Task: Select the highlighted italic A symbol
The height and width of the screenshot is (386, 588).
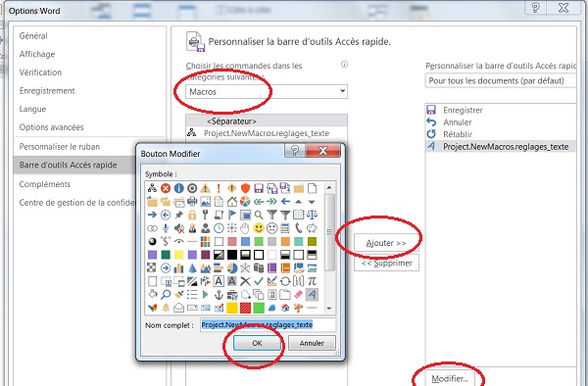Action: tap(312, 295)
